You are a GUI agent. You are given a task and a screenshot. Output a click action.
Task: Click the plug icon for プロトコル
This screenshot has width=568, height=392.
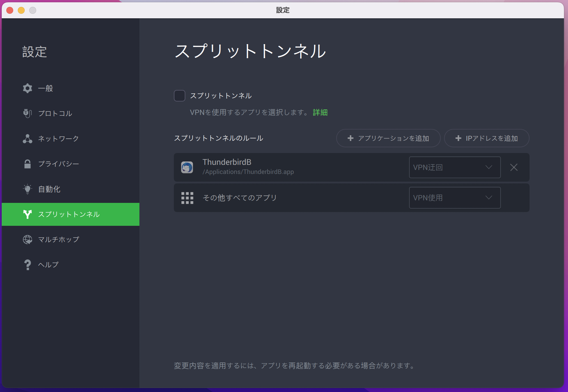(28, 113)
